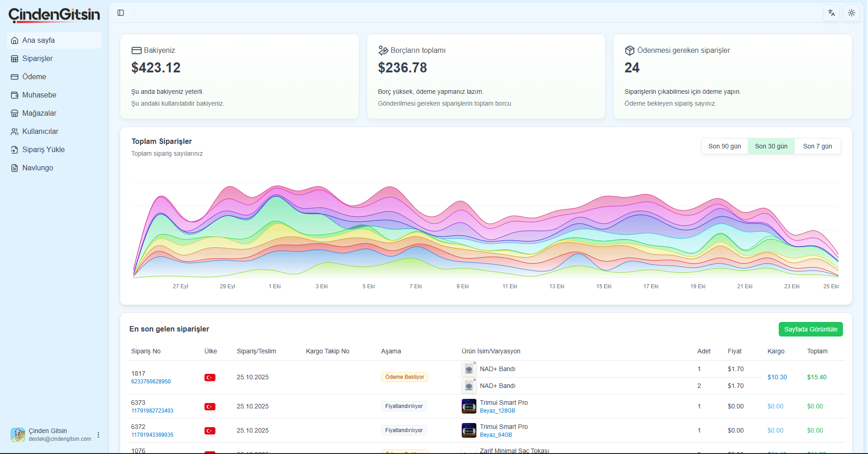Select Ana sayfa menu item
The image size is (868, 454).
point(38,41)
